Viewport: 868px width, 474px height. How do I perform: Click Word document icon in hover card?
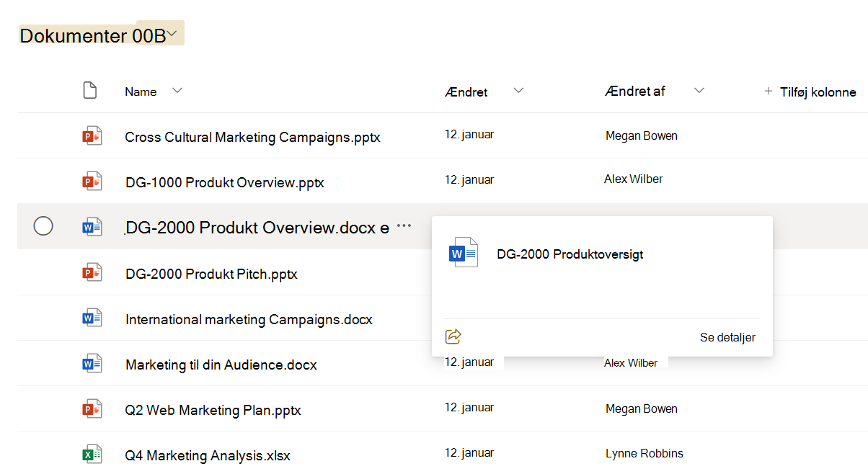tap(464, 253)
